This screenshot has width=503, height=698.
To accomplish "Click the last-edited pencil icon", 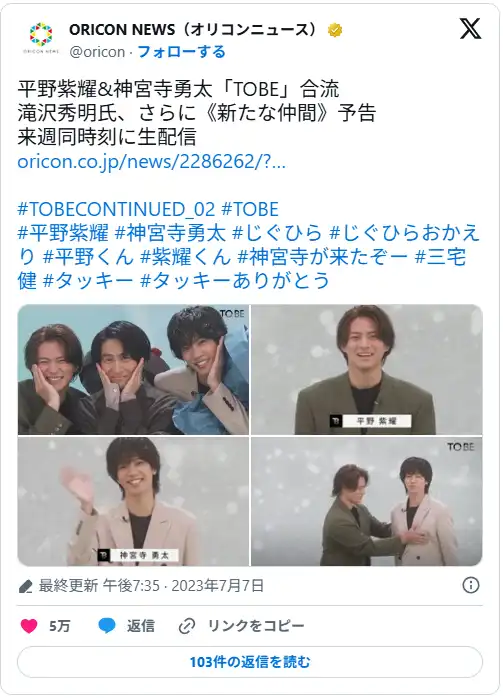I will click(25, 586).
